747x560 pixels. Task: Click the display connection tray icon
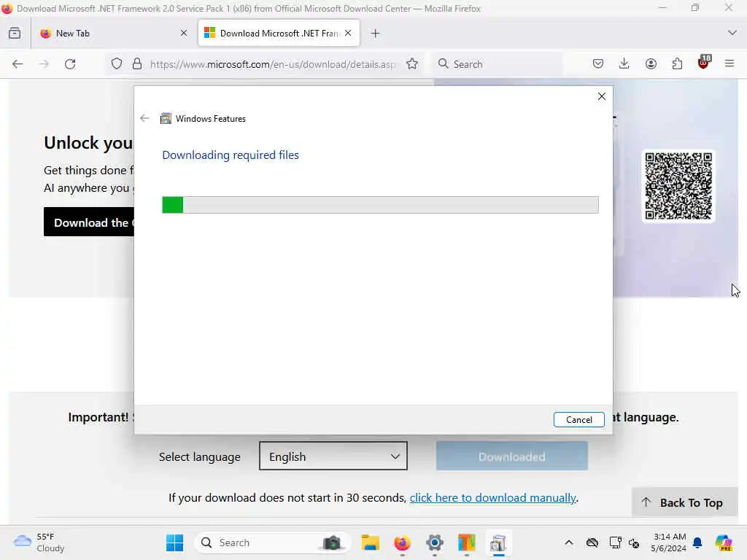(615, 542)
